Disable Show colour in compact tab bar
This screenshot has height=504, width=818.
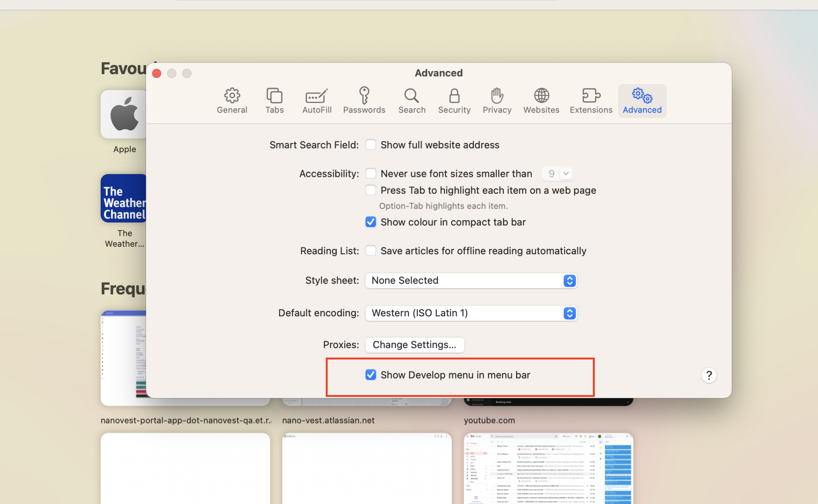[371, 222]
